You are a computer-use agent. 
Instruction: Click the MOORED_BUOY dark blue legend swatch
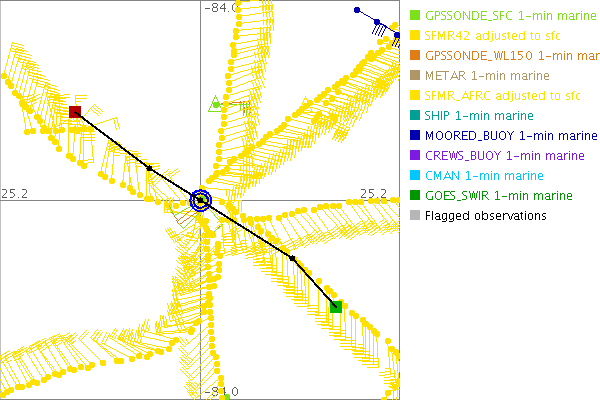(415, 136)
